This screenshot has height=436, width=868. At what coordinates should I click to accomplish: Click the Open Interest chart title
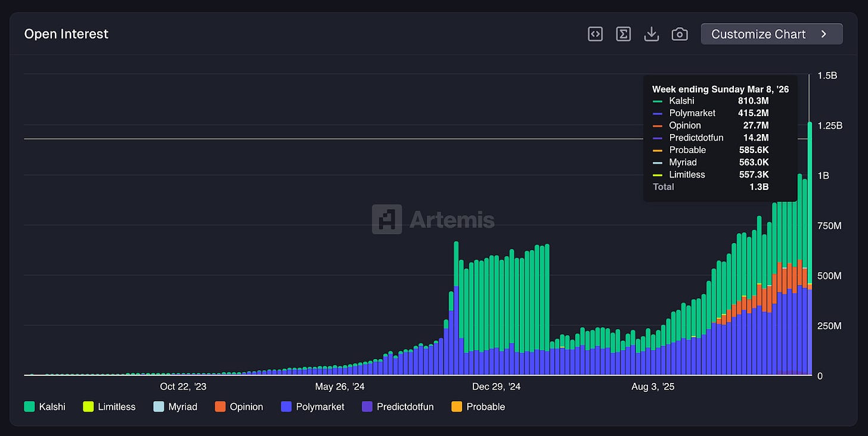pyautogui.click(x=66, y=34)
